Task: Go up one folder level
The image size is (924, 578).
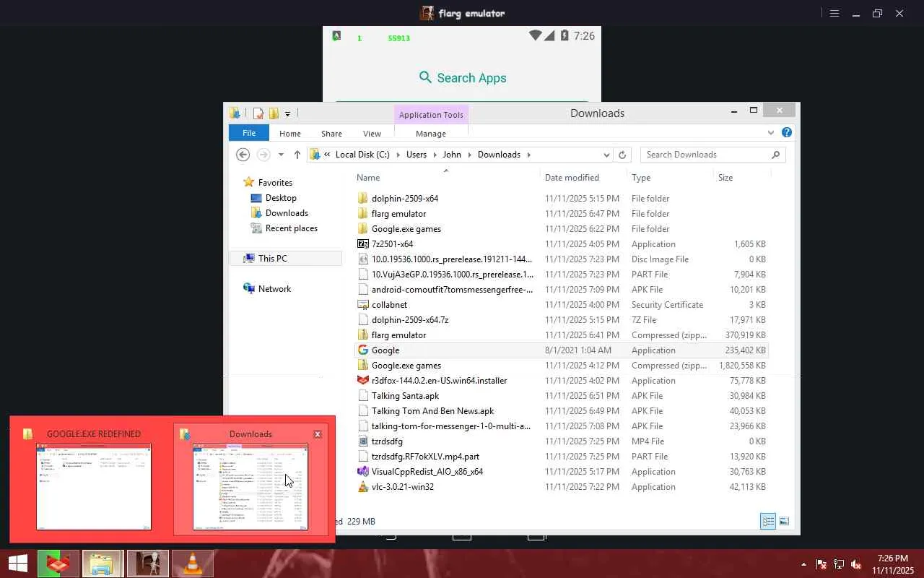Action: coord(297,155)
